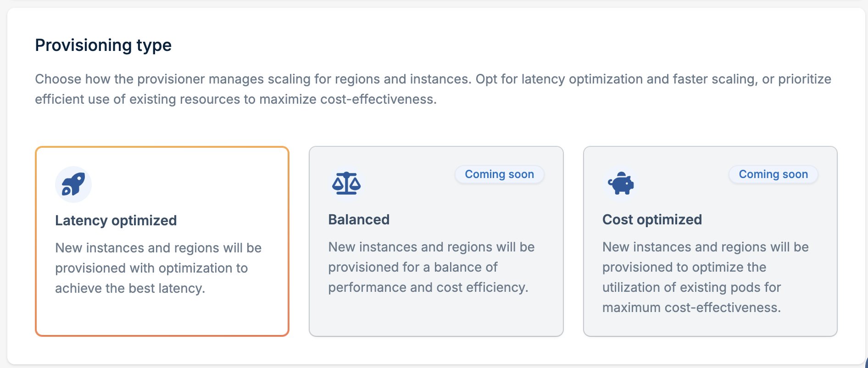Click the Latency optimized title
The height and width of the screenshot is (368, 868).
coord(116,221)
